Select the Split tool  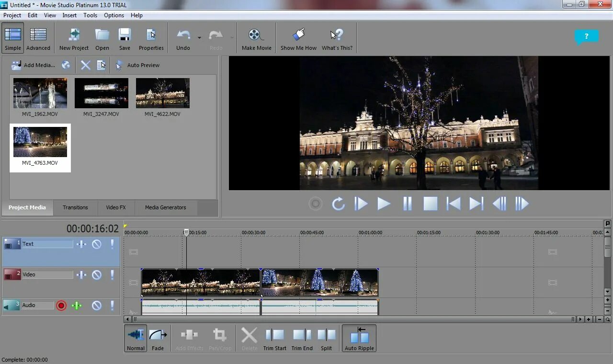326,339
